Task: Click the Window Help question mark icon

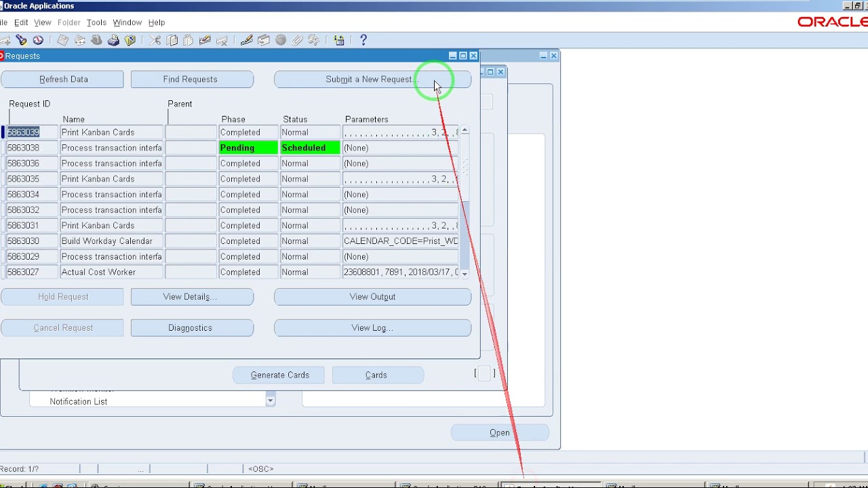Action: [x=363, y=41]
